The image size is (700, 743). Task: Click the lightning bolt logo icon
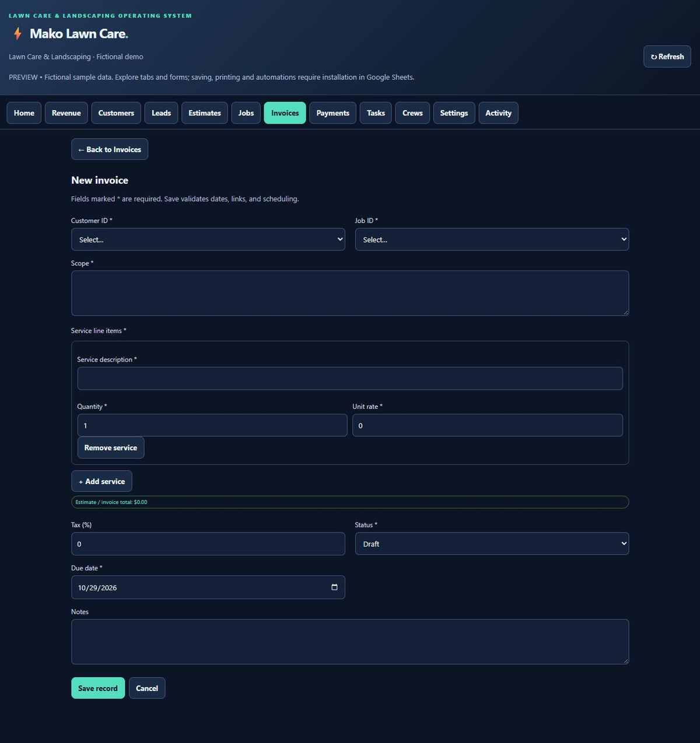17,34
